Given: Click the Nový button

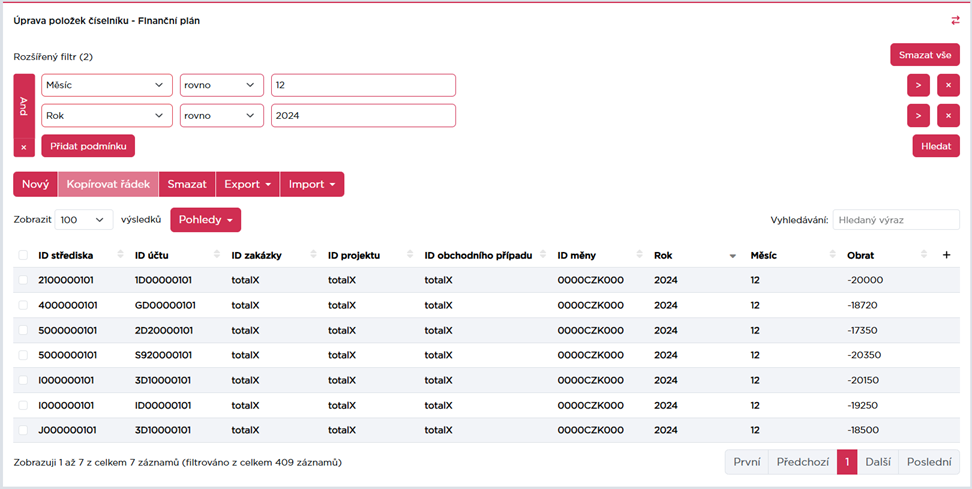Looking at the screenshot, I should coord(35,184).
